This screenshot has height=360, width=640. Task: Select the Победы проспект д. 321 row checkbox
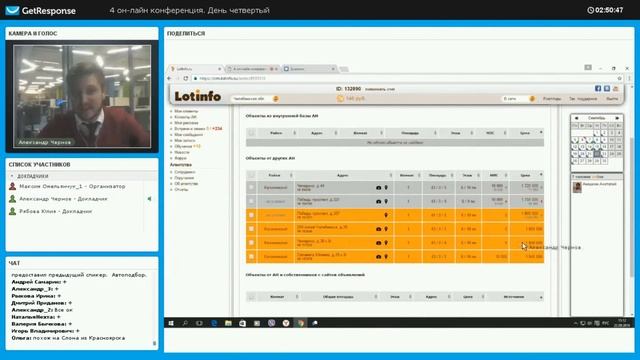pos(251,201)
